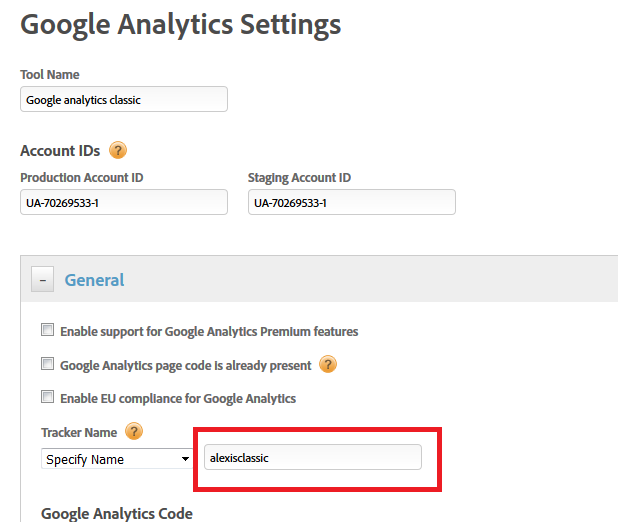Image resolution: width=618 pixels, height=522 pixels.
Task: Click the Google Analytics Code heading
Action: [117, 513]
